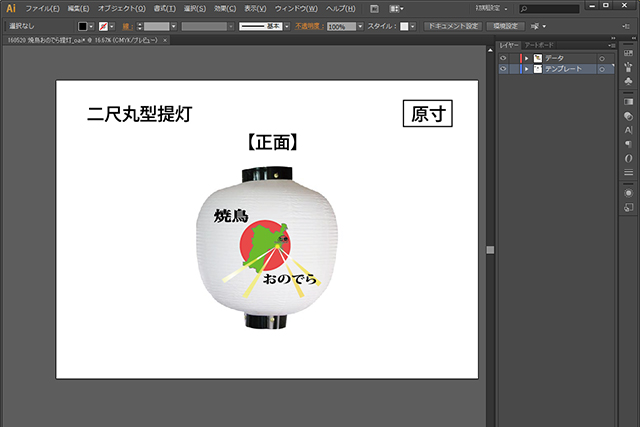The width and height of the screenshot is (640, 427).
Task: Open the Graphic Styles panel icon
Action: pos(629,207)
